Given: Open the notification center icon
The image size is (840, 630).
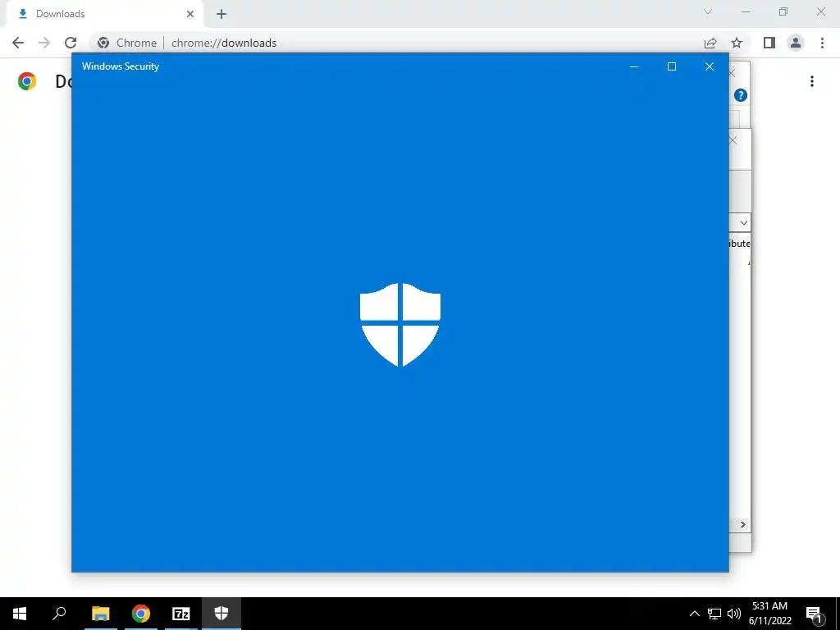Looking at the screenshot, I should pyautogui.click(x=815, y=614).
